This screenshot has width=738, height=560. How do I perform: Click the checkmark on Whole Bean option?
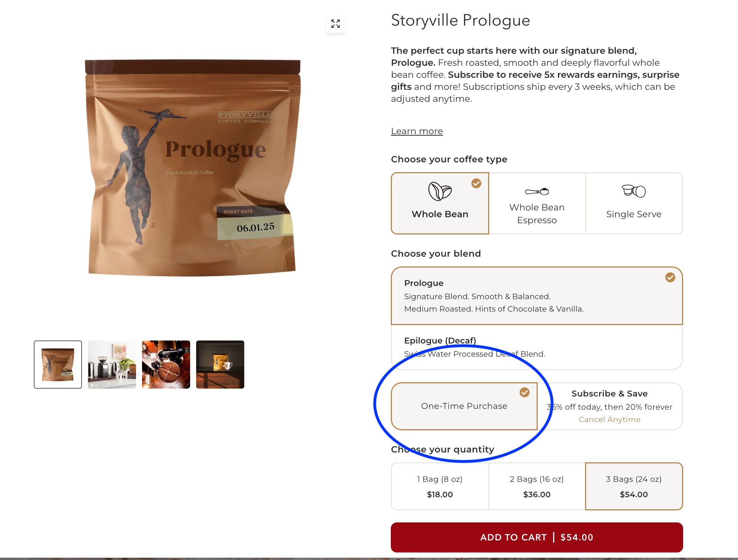click(x=476, y=183)
